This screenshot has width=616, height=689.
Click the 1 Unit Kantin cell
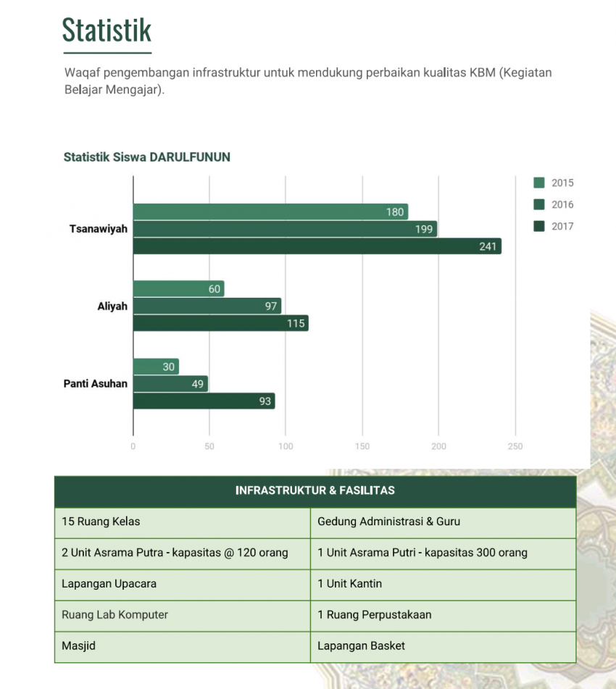point(444,585)
